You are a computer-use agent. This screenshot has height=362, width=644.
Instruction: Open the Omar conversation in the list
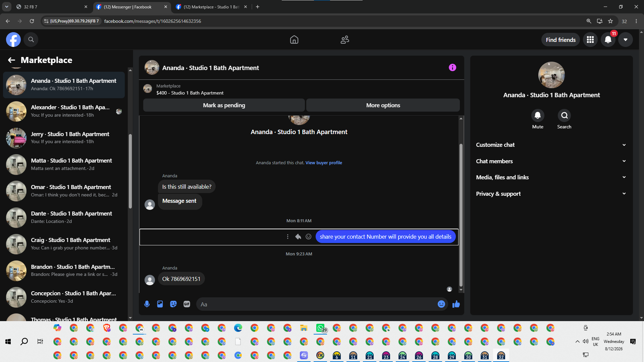(x=64, y=191)
